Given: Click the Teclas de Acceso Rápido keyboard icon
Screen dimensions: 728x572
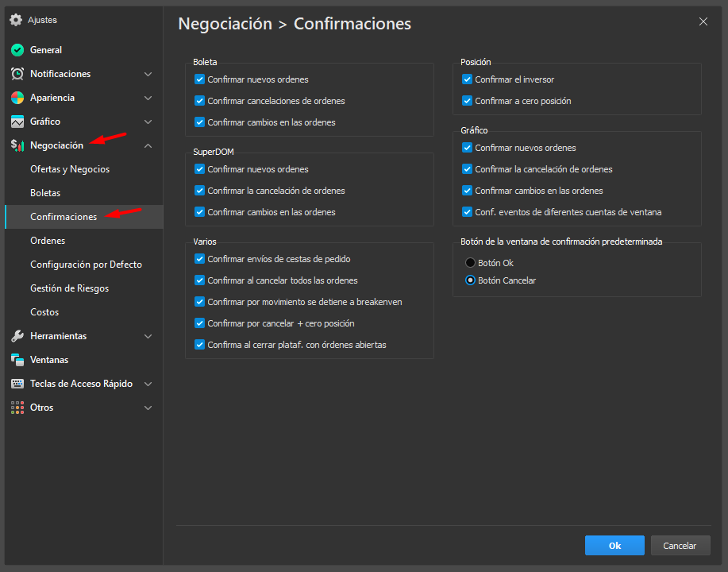Looking at the screenshot, I should [x=17, y=384].
